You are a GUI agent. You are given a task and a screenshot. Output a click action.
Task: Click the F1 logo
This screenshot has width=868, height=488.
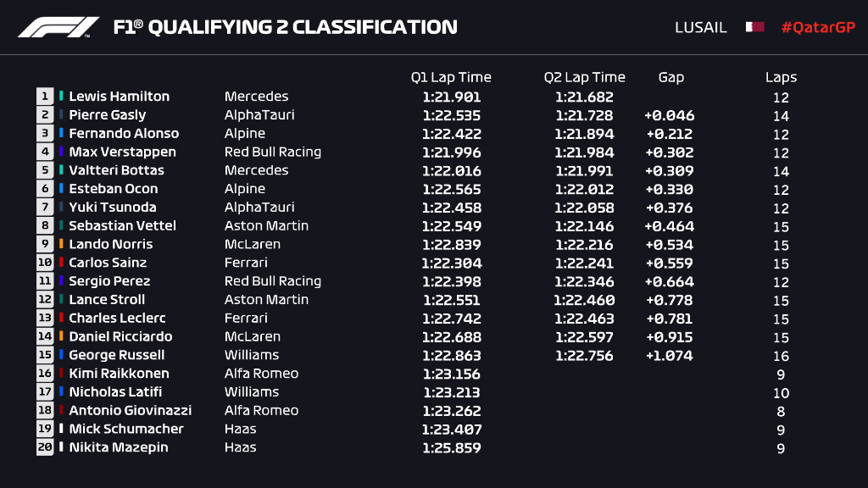tap(58, 27)
